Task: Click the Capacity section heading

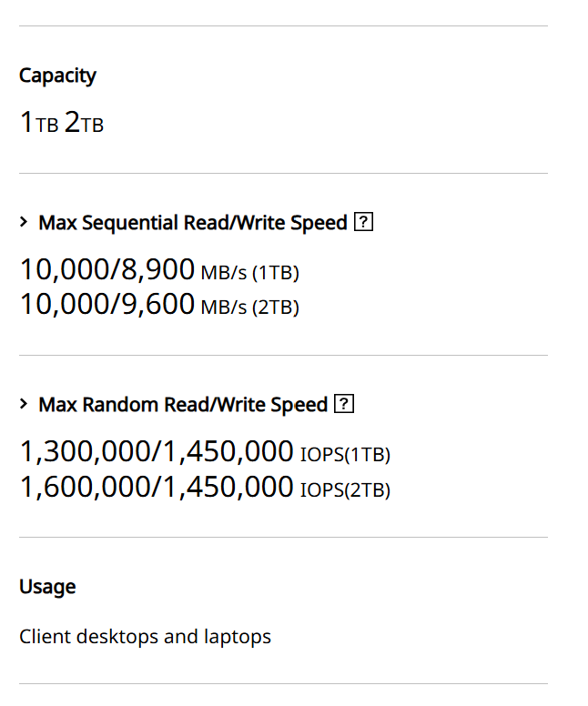Action: pos(57,76)
